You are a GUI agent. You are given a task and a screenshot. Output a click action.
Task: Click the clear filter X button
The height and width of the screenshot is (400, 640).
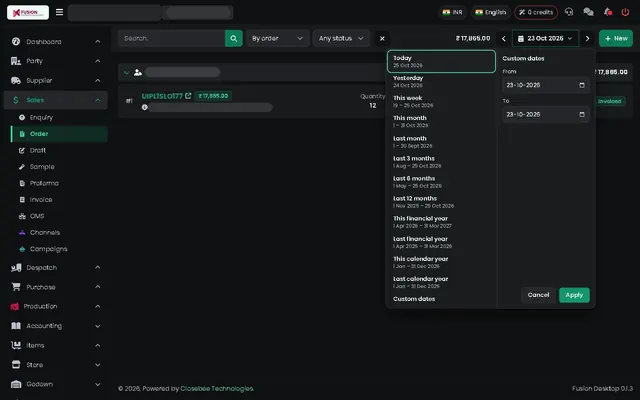(382, 38)
